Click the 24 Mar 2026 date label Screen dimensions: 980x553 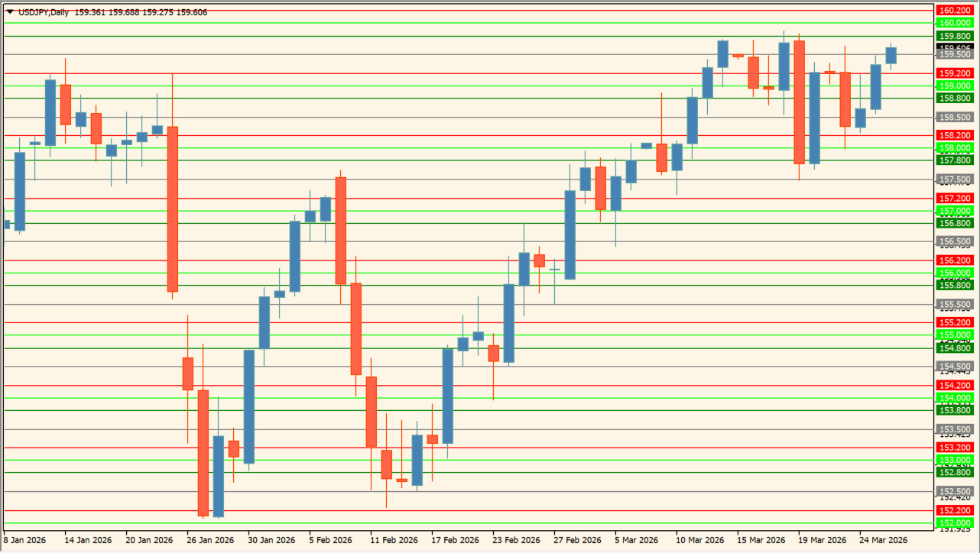[x=883, y=540]
